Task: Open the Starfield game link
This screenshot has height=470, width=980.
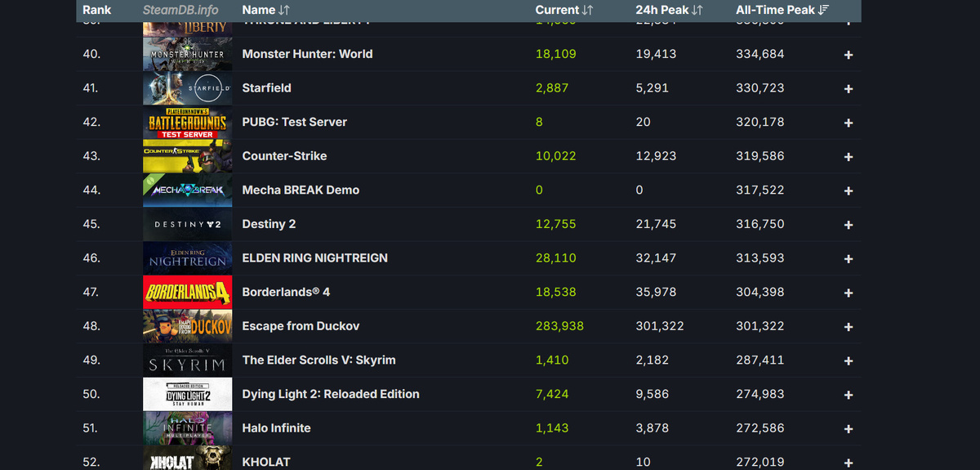Action: (266, 88)
